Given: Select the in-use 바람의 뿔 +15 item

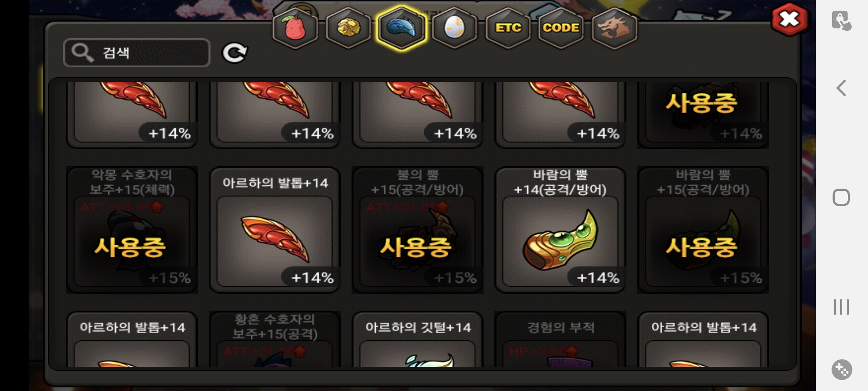Looking at the screenshot, I should (x=703, y=230).
